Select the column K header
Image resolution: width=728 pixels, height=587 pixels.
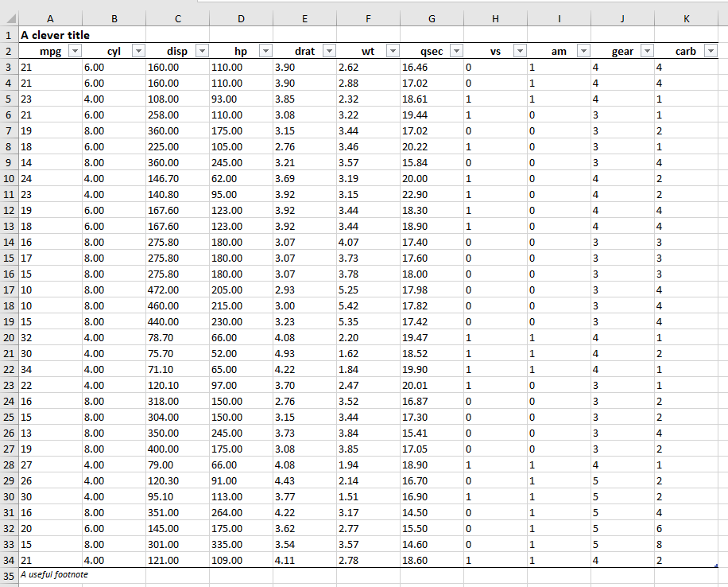click(686, 18)
